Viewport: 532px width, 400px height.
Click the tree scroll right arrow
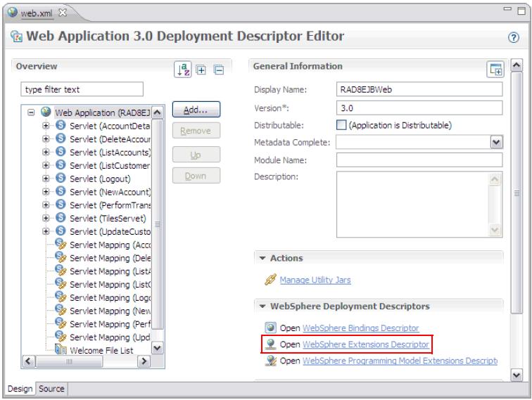pos(144,361)
